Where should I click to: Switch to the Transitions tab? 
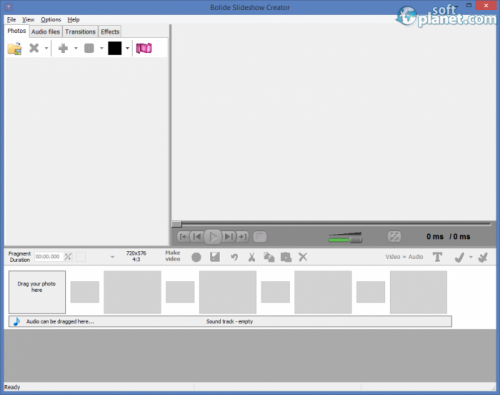click(x=80, y=32)
